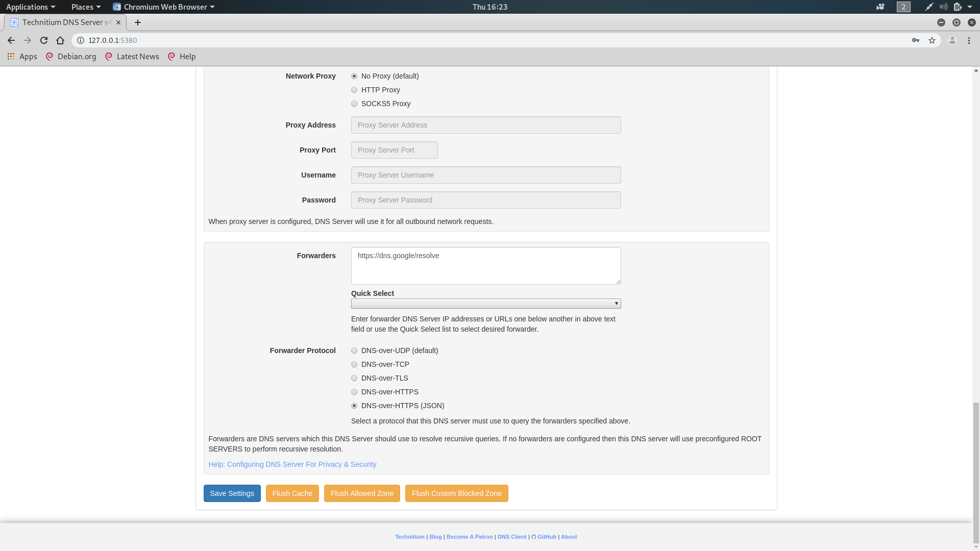Go to the browser home page
Image resolution: width=980 pixels, height=551 pixels.
point(60,40)
